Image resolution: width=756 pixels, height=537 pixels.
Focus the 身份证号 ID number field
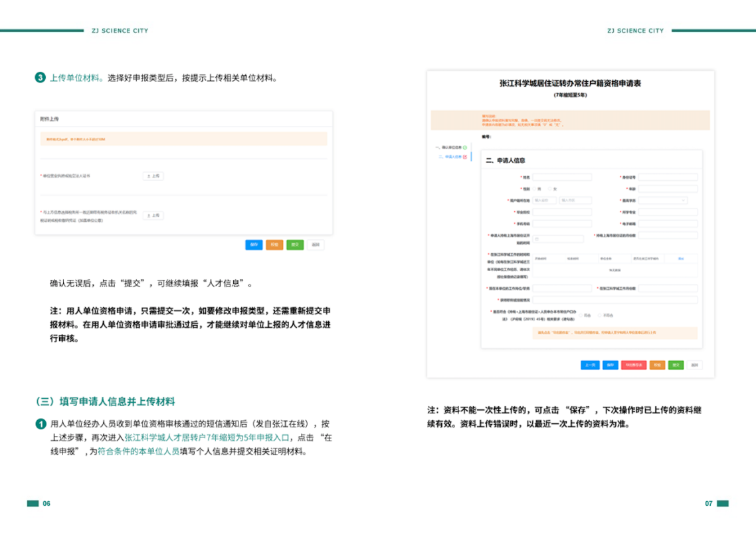click(668, 177)
